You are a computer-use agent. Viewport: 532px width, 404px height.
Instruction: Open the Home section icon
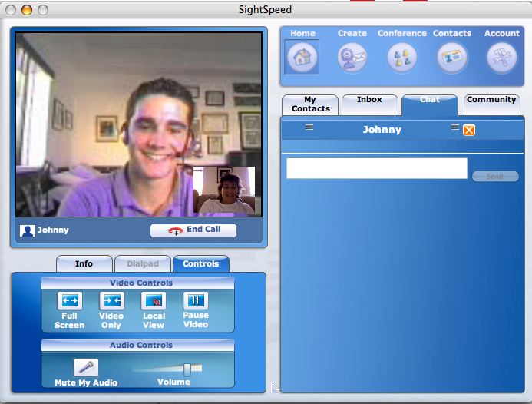click(302, 58)
